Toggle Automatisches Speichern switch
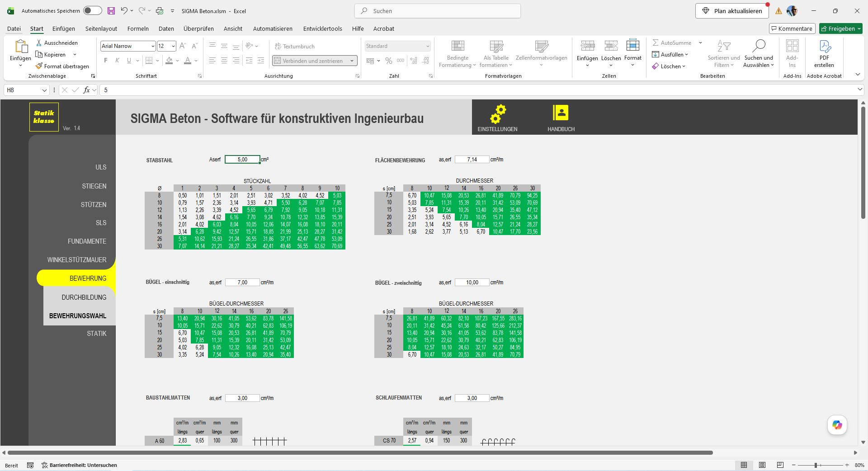This screenshot has width=868, height=471. coord(93,11)
